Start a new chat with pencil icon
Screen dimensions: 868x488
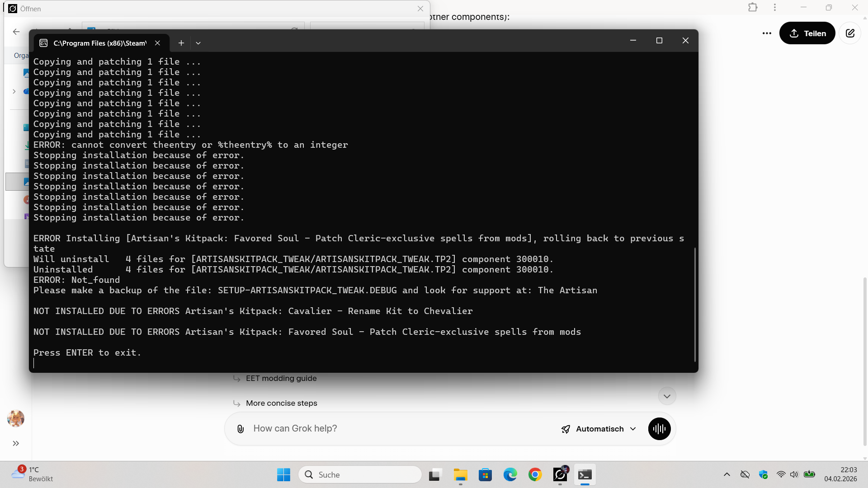click(850, 33)
